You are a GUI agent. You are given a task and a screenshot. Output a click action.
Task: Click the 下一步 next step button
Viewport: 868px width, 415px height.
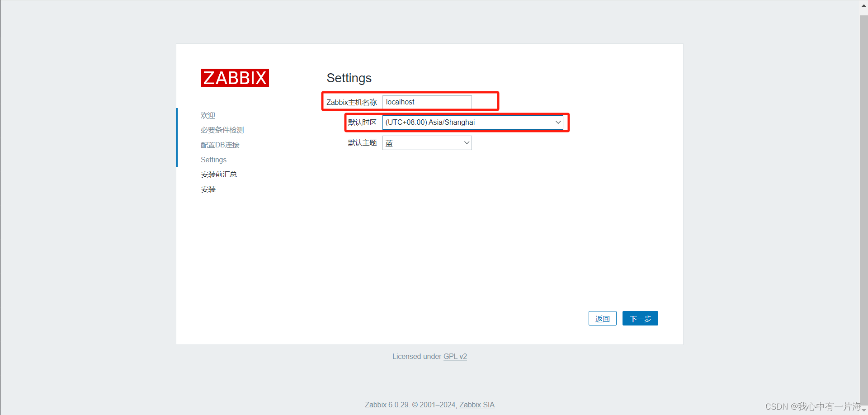640,318
